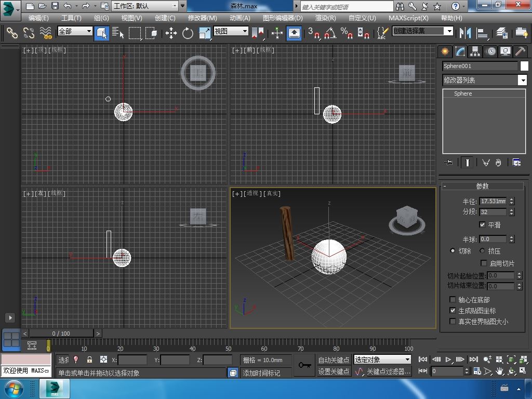Toggle the Angle Snap icon
532x399 pixels.
pyautogui.click(x=330, y=33)
